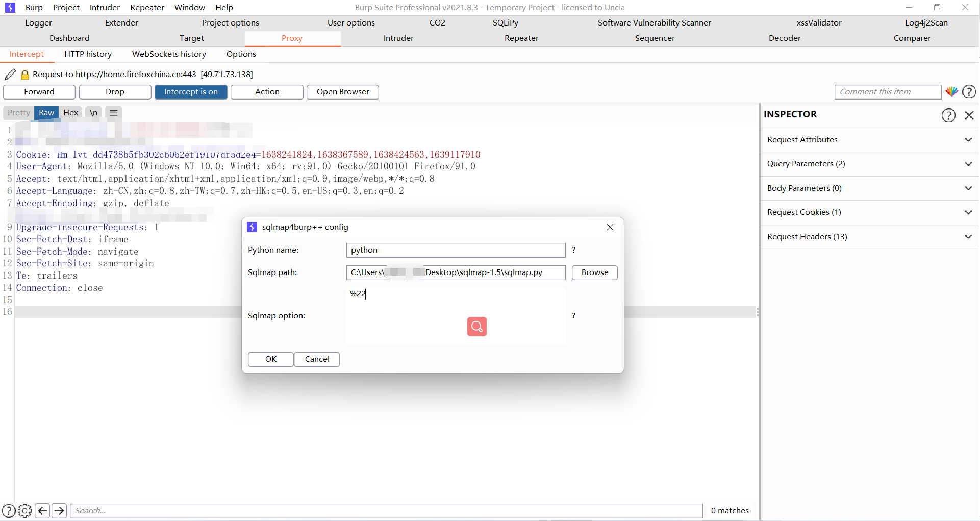The width and height of the screenshot is (980, 521).
Task: Click the pencil edit icon beside request URL
Action: pyautogui.click(x=10, y=75)
